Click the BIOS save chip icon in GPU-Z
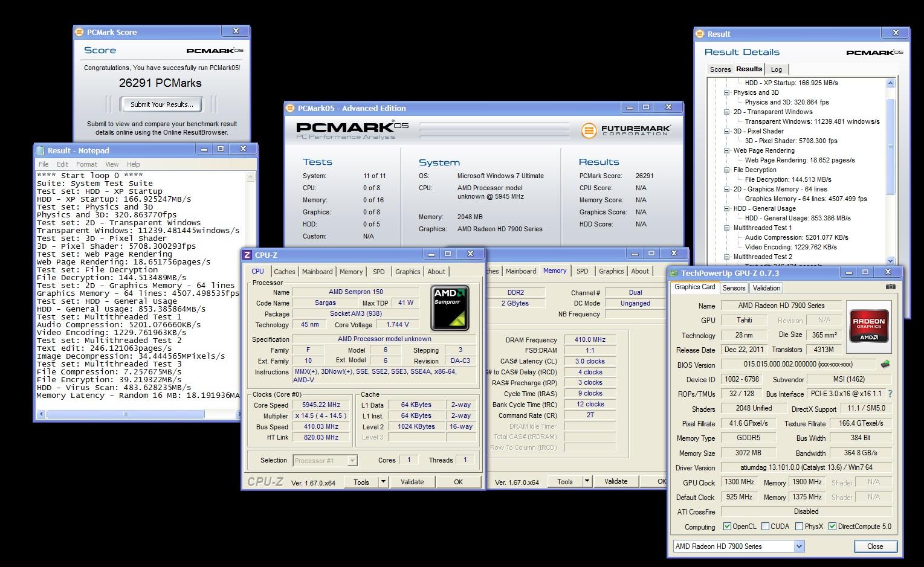Image resolution: width=924 pixels, height=567 pixels. (885, 364)
